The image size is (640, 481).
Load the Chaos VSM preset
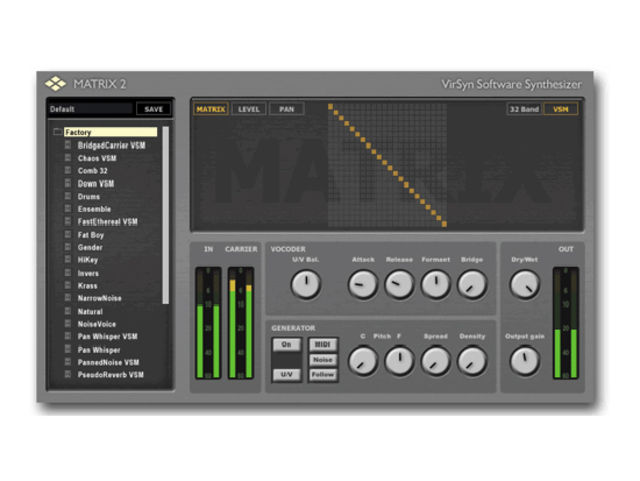(x=97, y=158)
